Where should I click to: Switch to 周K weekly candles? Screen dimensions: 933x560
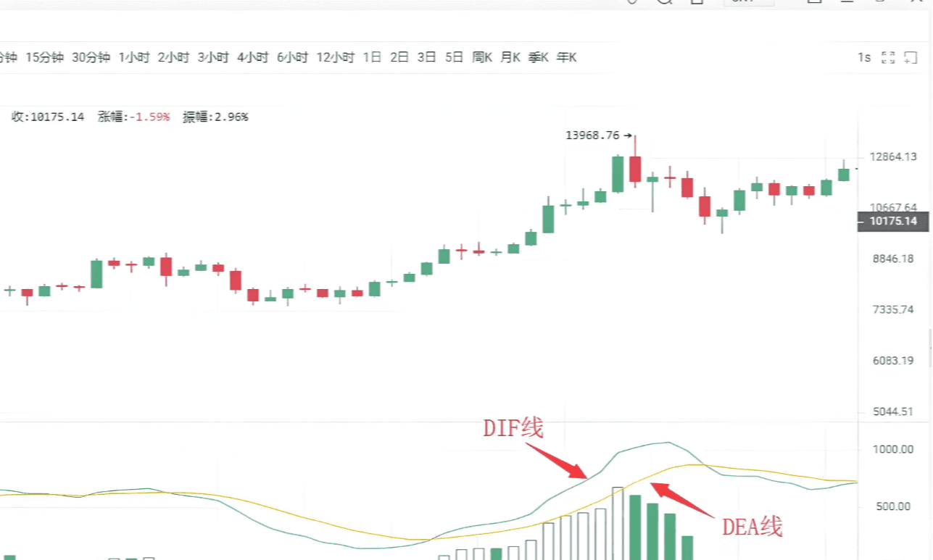coord(482,57)
